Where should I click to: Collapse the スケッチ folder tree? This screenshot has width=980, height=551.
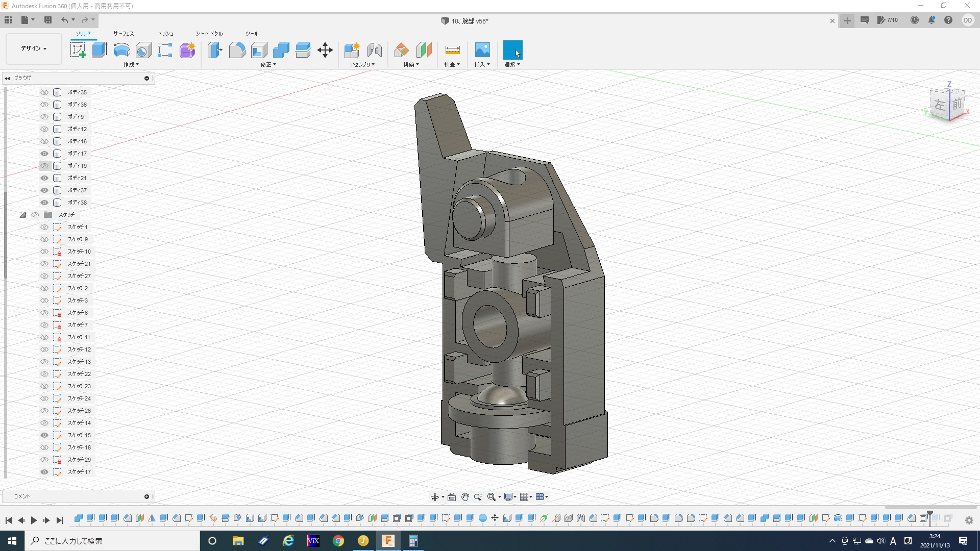(x=23, y=215)
